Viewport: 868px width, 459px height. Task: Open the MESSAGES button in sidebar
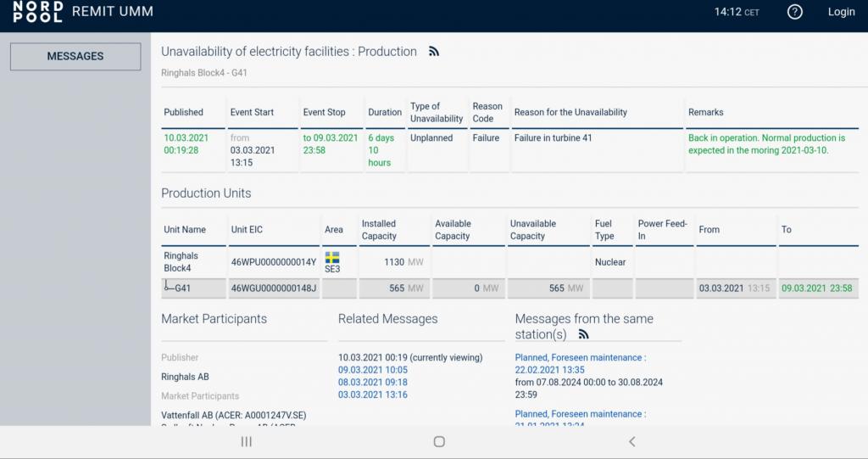click(x=75, y=56)
